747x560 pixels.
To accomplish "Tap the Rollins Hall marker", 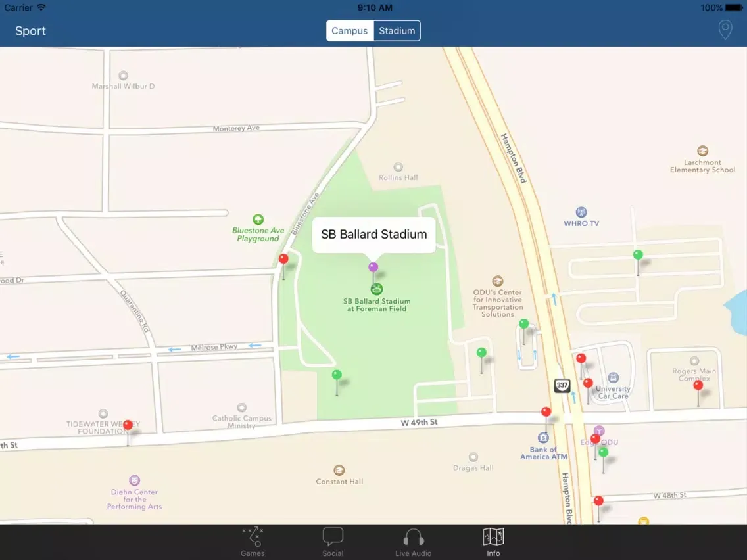I will [398, 167].
